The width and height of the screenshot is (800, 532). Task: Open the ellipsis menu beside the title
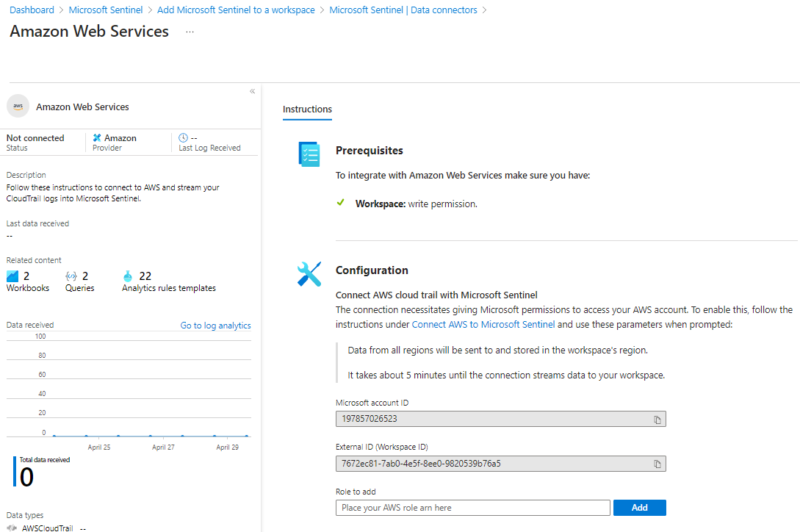190,32
